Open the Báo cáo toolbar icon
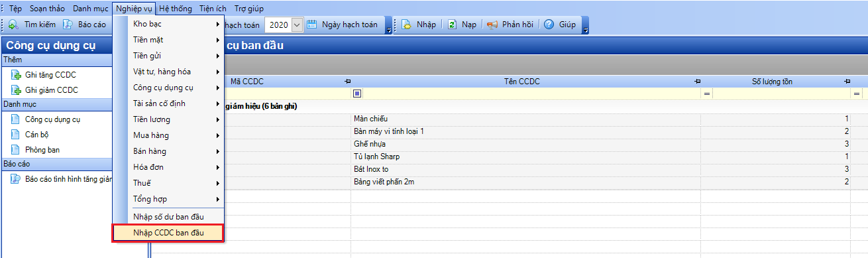The height and width of the screenshot is (258, 868). [x=68, y=25]
